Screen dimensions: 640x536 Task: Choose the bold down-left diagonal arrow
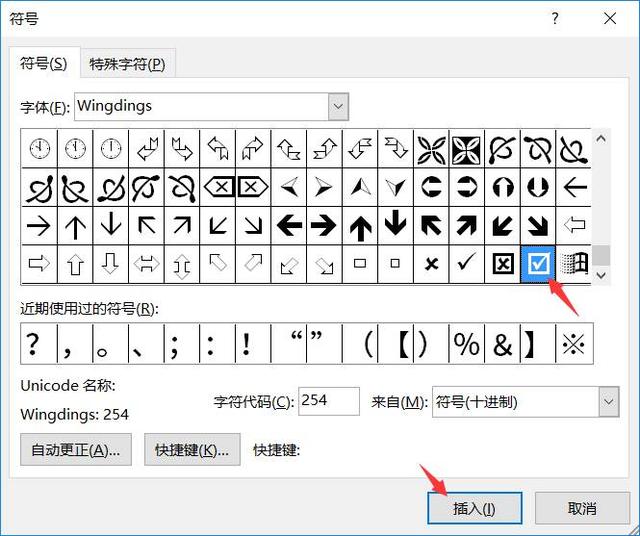pos(502,225)
